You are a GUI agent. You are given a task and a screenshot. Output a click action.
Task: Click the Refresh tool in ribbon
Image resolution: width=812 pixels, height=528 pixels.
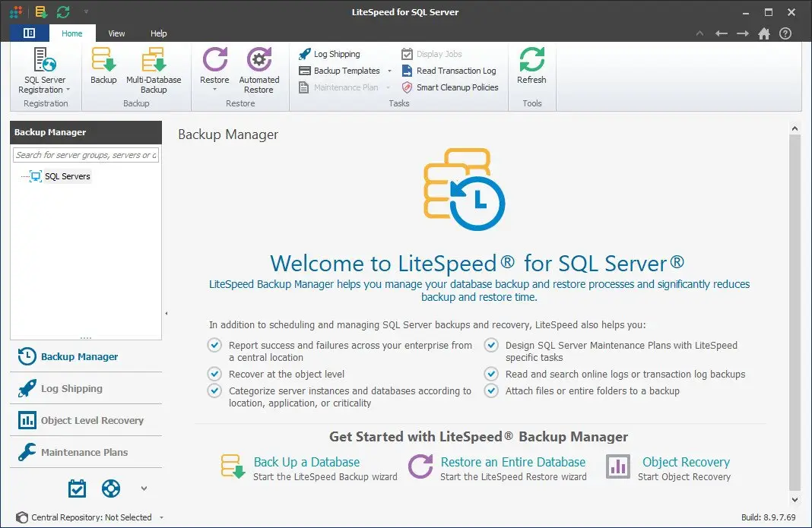[532, 66]
